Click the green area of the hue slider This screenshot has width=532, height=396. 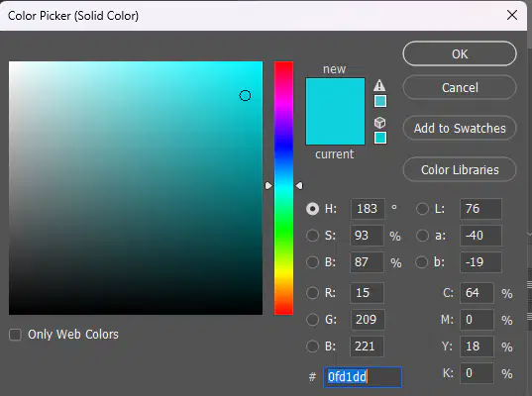(283, 231)
